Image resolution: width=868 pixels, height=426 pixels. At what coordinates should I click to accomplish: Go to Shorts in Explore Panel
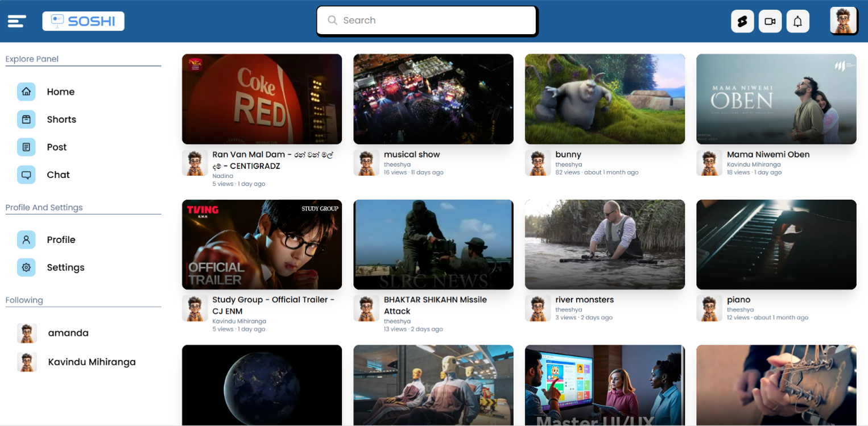point(61,119)
